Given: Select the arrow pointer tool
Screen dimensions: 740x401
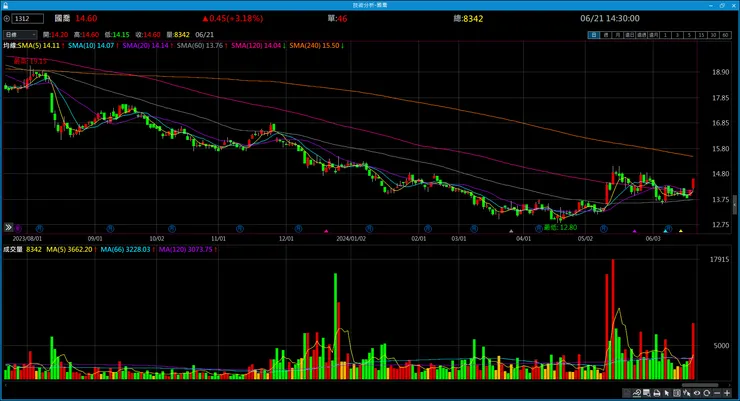Looking at the screenshot, I should pos(666,393).
